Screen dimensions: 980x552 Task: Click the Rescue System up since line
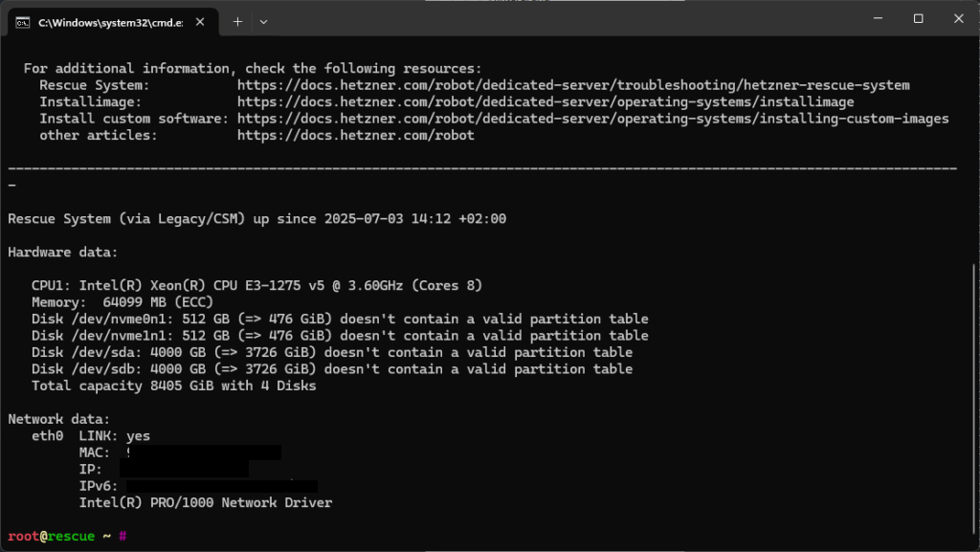pyautogui.click(x=256, y=219)
